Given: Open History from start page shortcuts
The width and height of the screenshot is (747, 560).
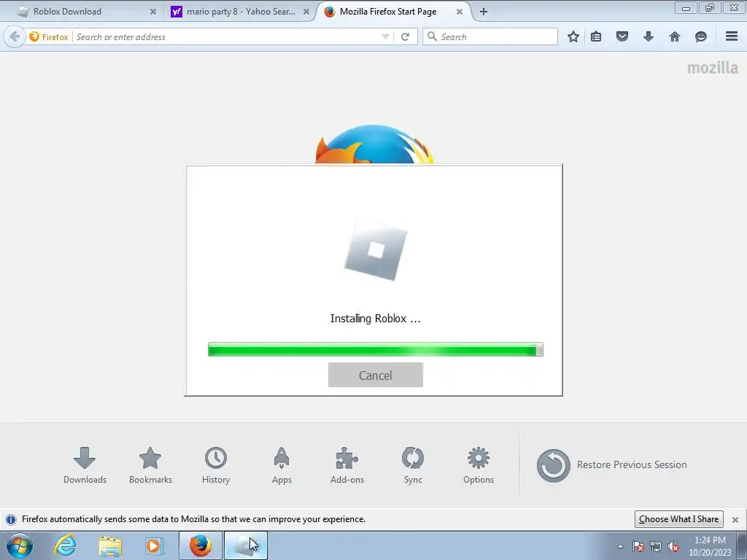Looking at the screenshot, I should (x=216, y=466).
